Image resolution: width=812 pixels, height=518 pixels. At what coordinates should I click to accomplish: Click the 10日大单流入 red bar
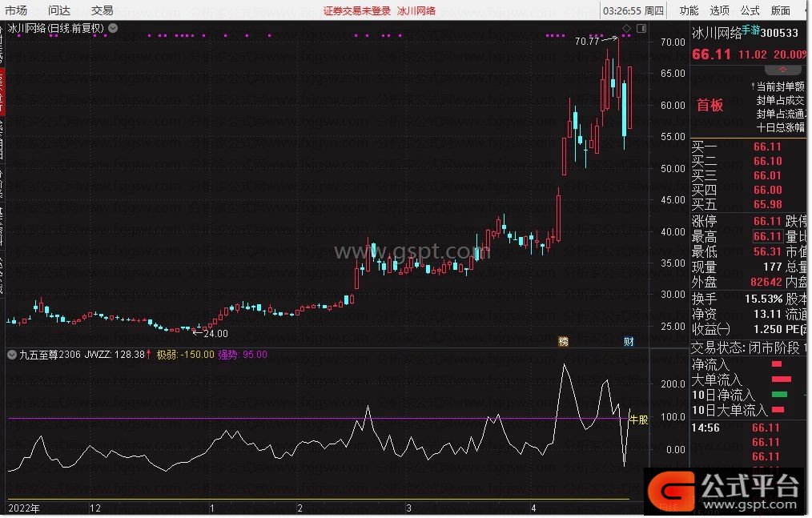[778, 410]
